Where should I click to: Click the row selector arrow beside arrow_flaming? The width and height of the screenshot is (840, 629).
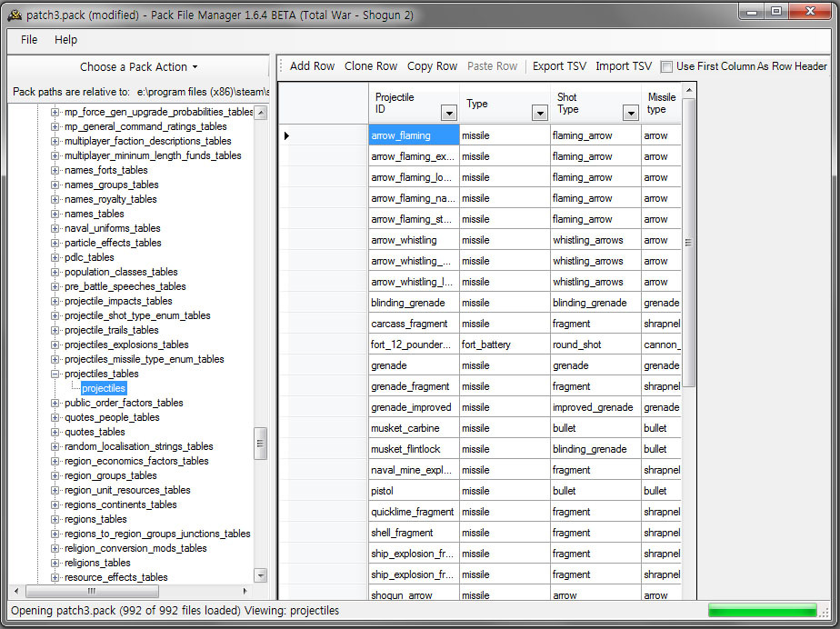tap(287, 135)
